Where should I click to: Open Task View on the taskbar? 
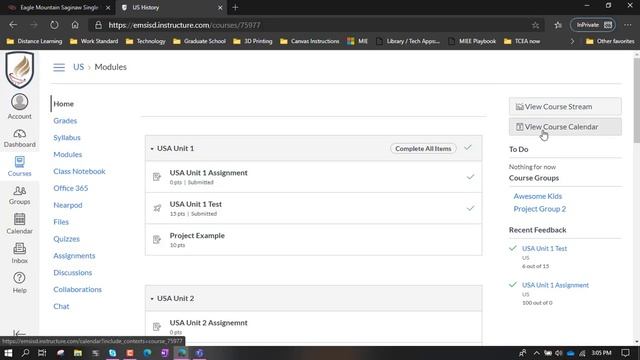(x=42, y=353)
